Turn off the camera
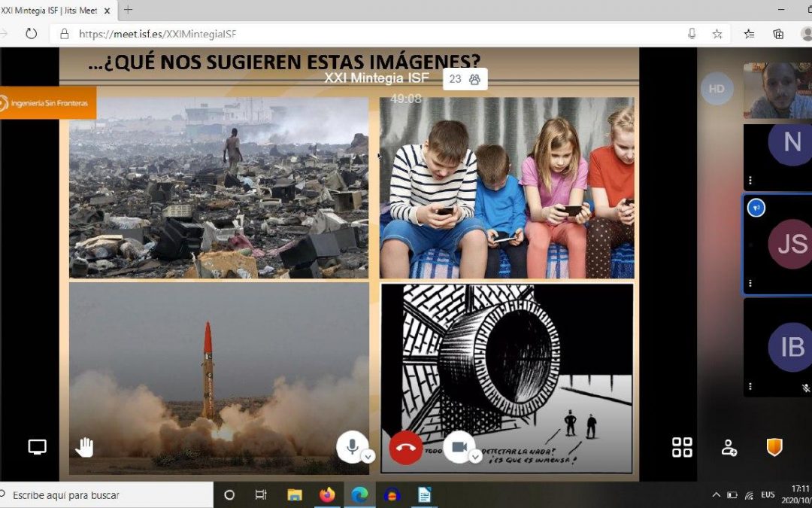The image size is (812, 508). 458,446
